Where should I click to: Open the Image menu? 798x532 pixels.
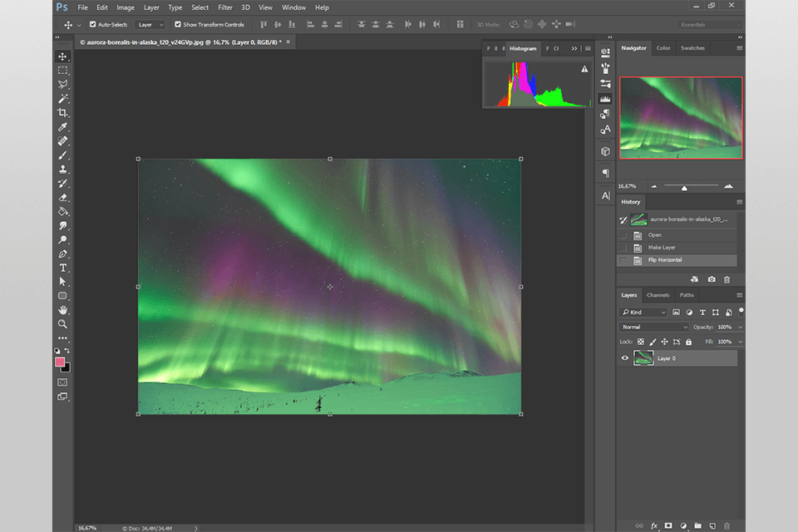click(x=126, y=7)
